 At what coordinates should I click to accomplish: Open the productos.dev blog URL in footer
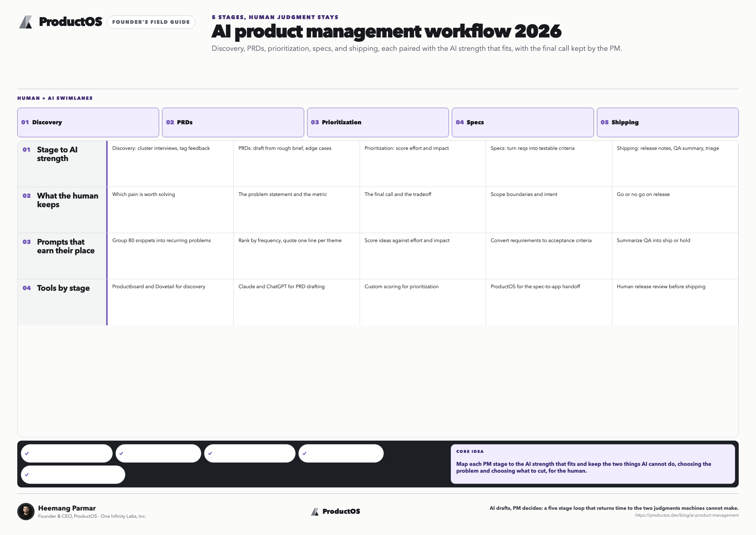pyautogui.click(x=687, y=515)
